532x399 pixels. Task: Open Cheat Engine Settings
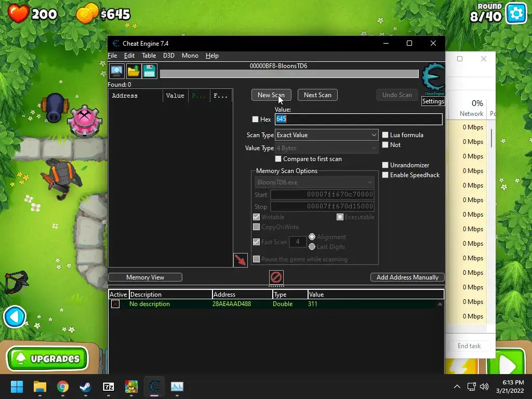pos(433,101)
